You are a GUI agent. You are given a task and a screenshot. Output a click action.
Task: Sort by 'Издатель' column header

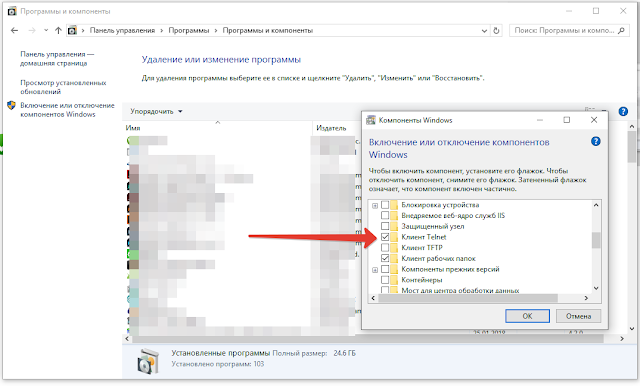click(x=331, y=128)
